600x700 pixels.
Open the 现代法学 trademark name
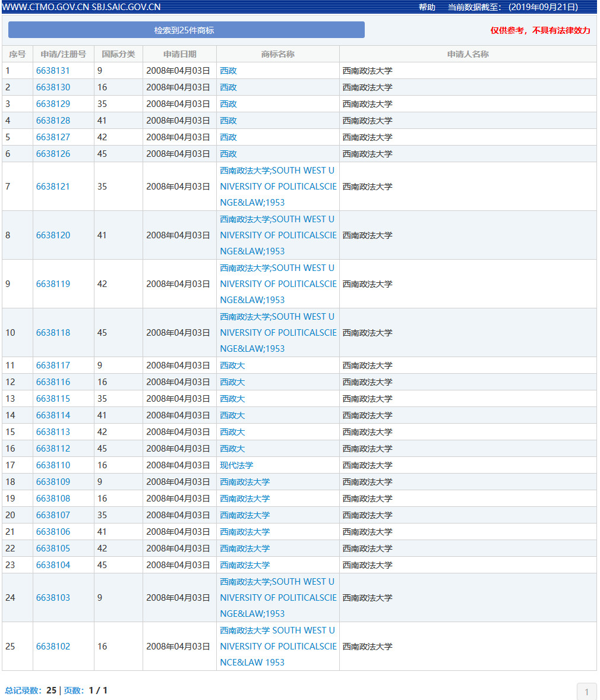236,465
